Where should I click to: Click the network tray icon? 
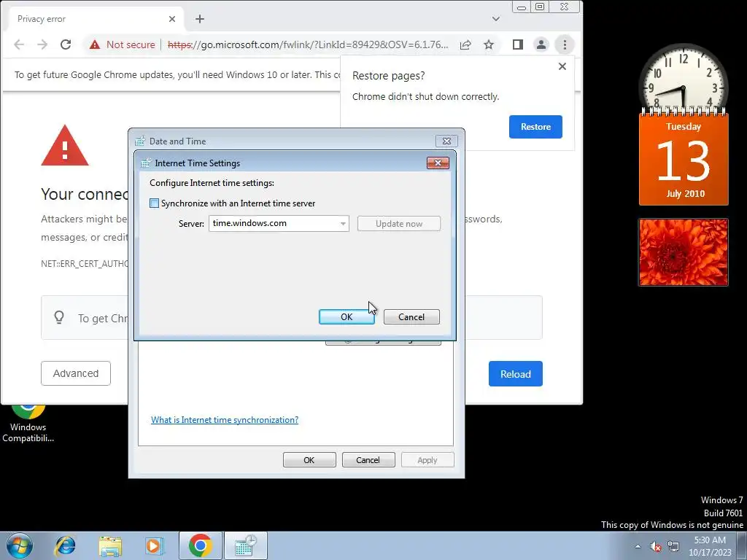pos(673,546)
